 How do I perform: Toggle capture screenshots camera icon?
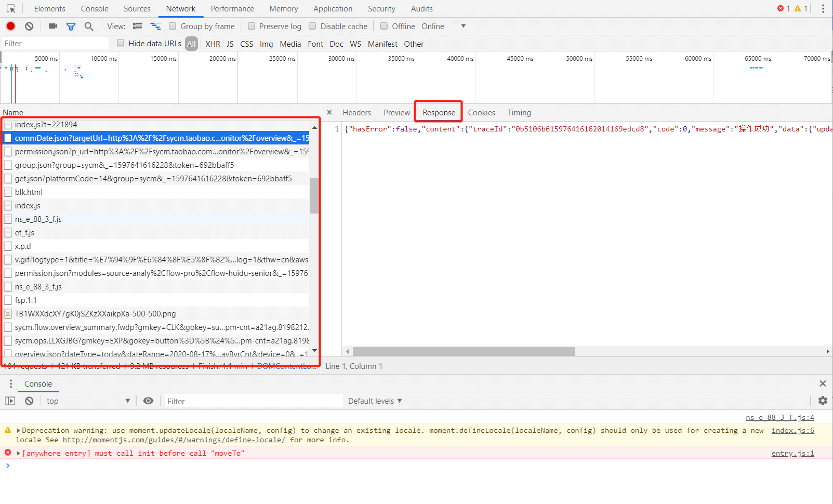[x=53, y=26]
